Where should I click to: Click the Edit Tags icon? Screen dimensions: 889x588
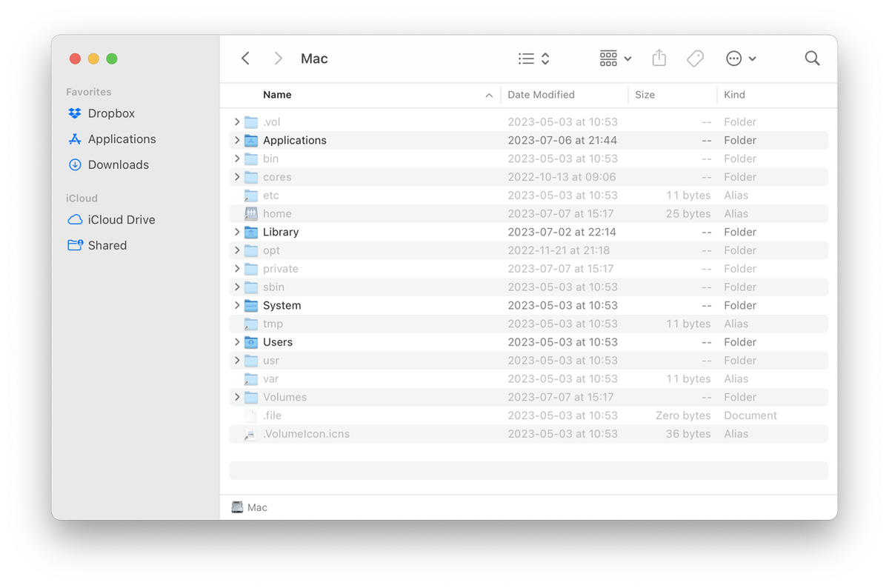[695, 59]
